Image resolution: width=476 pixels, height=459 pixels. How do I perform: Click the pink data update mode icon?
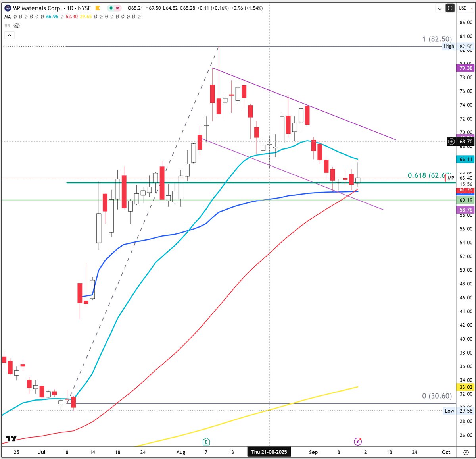click(x=118, y=8)
